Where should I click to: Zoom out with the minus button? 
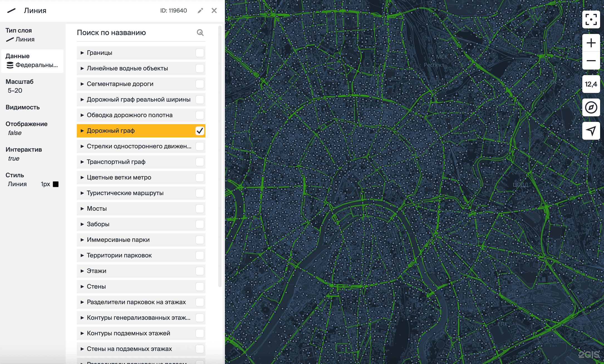(x=591, y=61)
